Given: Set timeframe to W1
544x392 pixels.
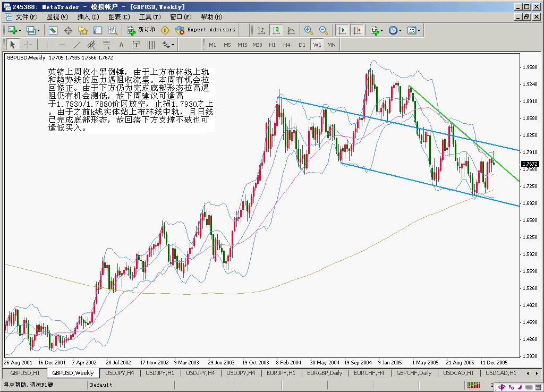Looking at the screenshot, I should 317,45.
